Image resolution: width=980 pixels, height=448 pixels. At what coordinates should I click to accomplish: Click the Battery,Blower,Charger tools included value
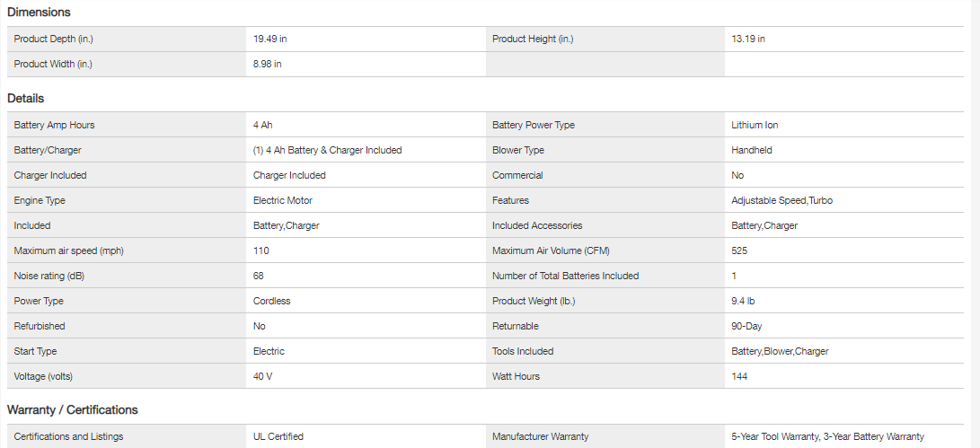tap(780, 352)
